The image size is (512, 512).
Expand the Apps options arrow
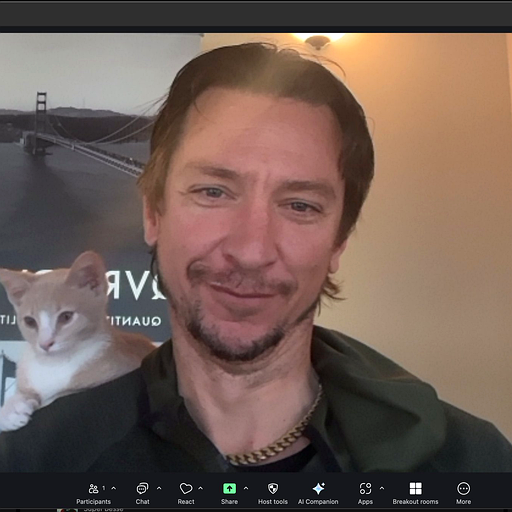[382, 488]
